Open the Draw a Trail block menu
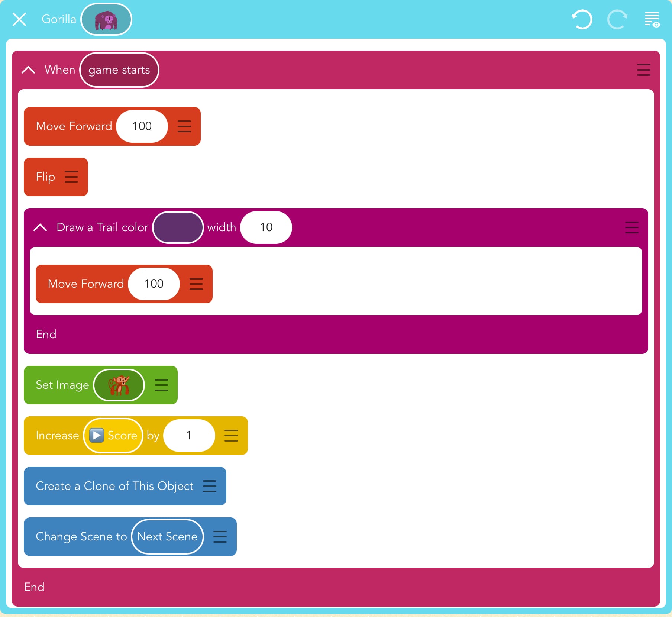This screenshot has width=672, height=617. (x=631, y=227)
